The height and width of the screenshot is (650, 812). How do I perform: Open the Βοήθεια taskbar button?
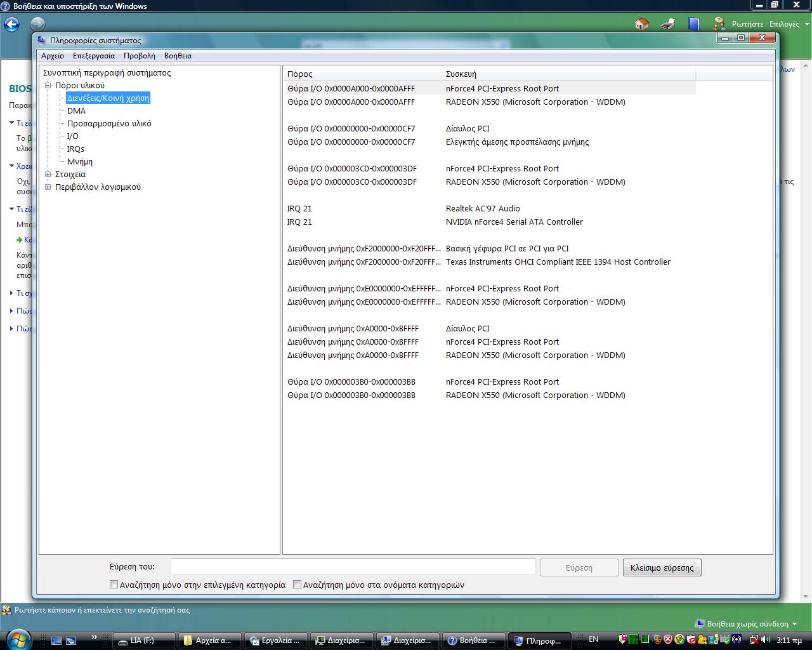(475, 640)
